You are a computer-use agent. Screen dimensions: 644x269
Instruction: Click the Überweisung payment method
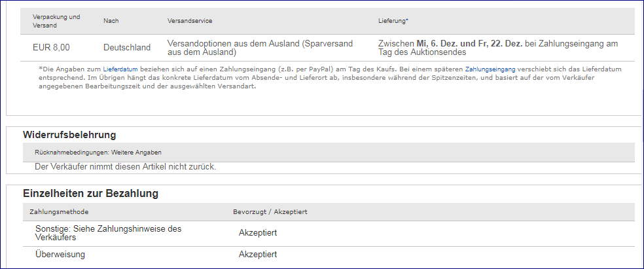tap(60, 254)
